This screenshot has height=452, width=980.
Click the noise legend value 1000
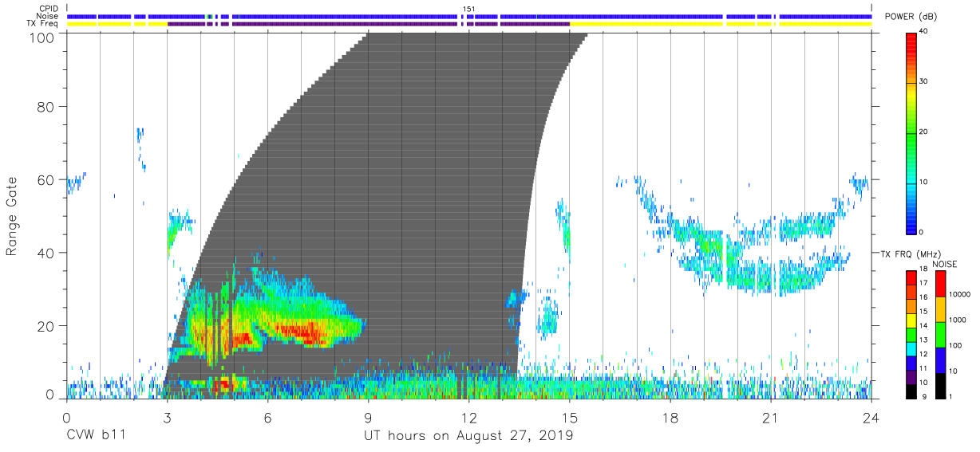point(958,320)
